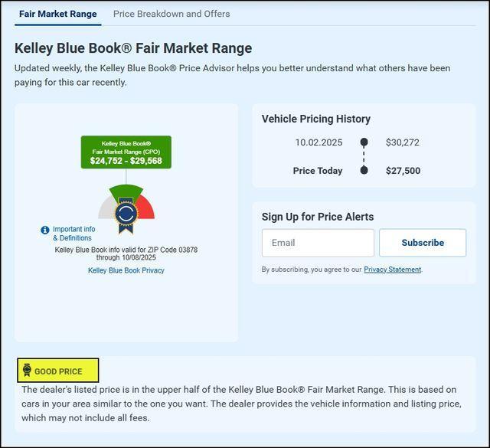Open the Privacy Statement link
Image resolution: width=490 pixels, height=448 pixels.
click(392, 270)
